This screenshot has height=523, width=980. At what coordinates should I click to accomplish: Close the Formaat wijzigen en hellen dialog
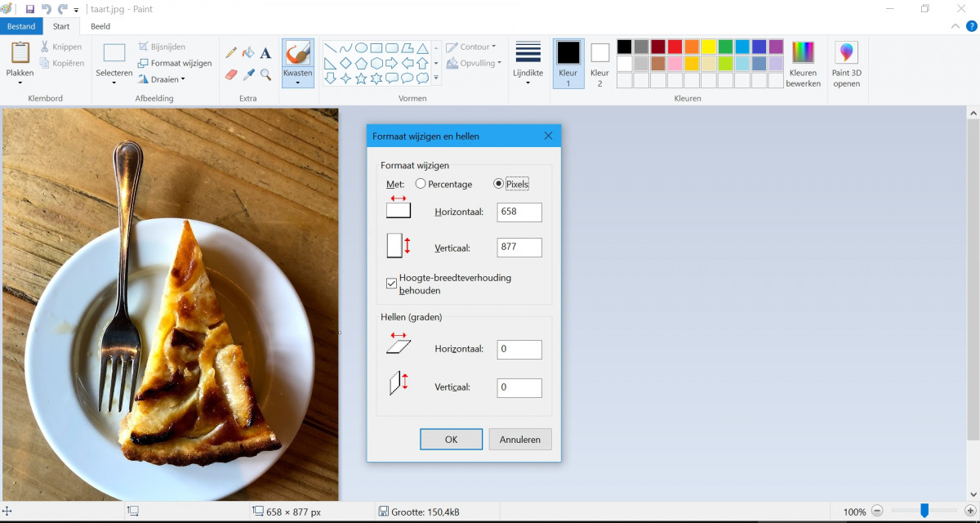click(x=548, y=136)
